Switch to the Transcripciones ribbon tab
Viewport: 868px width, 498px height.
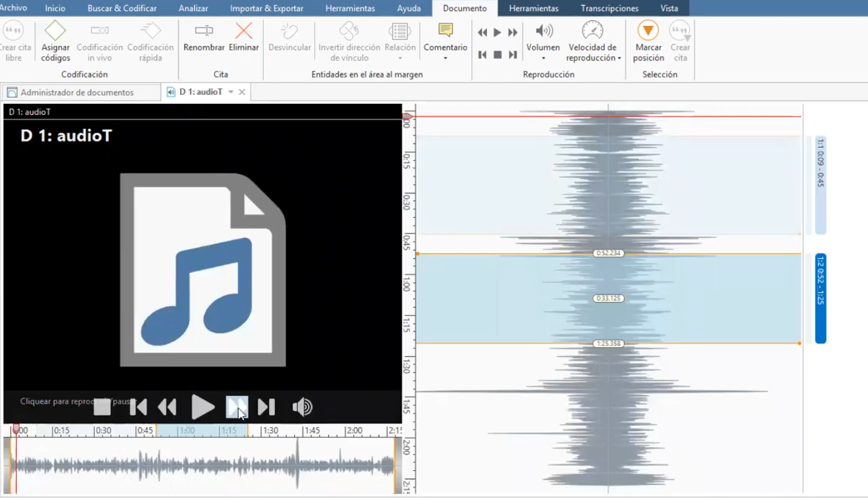coord(609,8)
